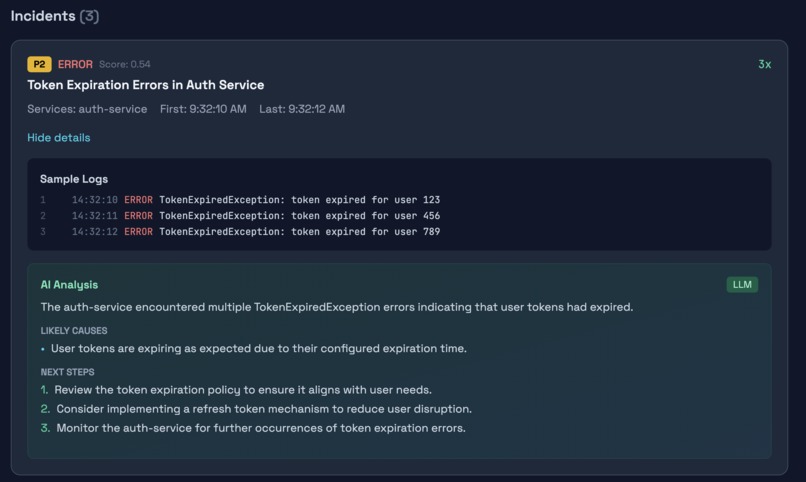The height and width of the screenshot is (482, 806).
Task: Select the red ERROR severity label
Action: [x=75, y=64]
